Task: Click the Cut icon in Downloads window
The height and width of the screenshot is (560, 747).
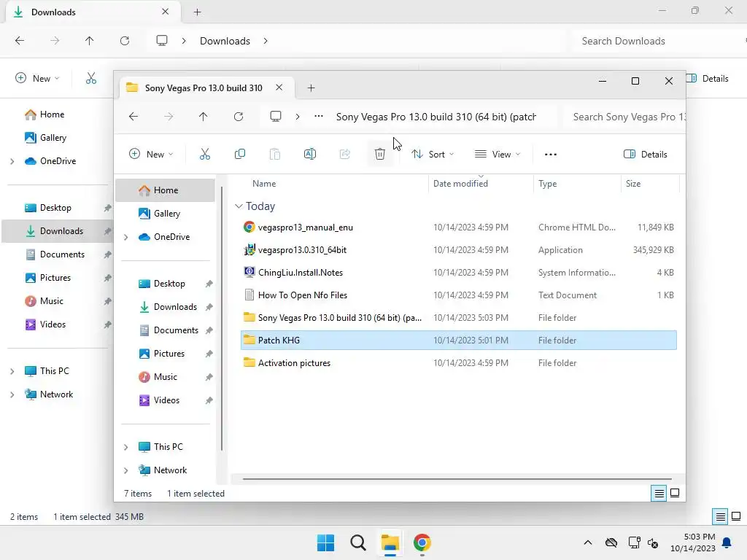Action: tap(91, 78)
